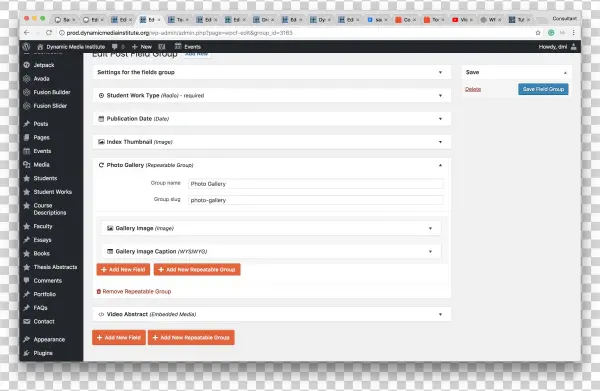
Task: Open Comments in the sidebar
Action: click(x=47, y=280)
